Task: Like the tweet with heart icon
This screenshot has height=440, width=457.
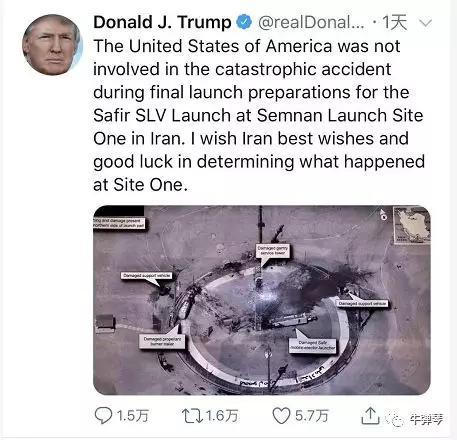Action: (281, 416)
